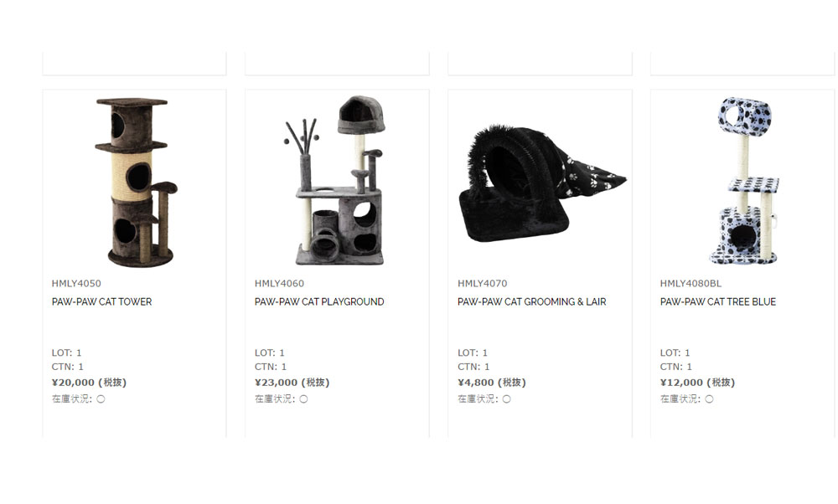Image resolution: width=838 pixels, height=504 pixels.
Task: Select the HMLY4060 product code
Action: (x=279, y=284)
